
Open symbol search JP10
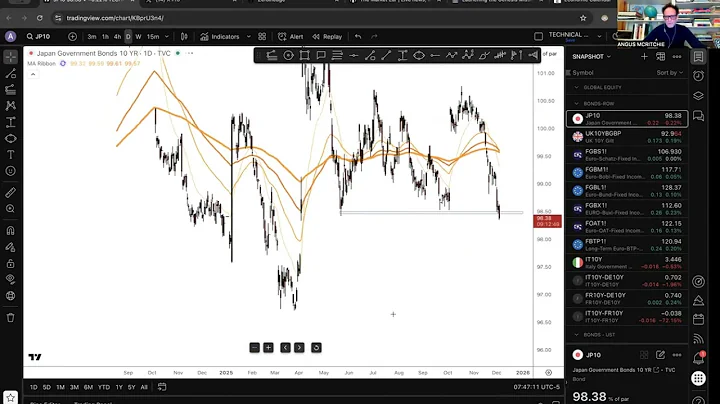[39, 37]
